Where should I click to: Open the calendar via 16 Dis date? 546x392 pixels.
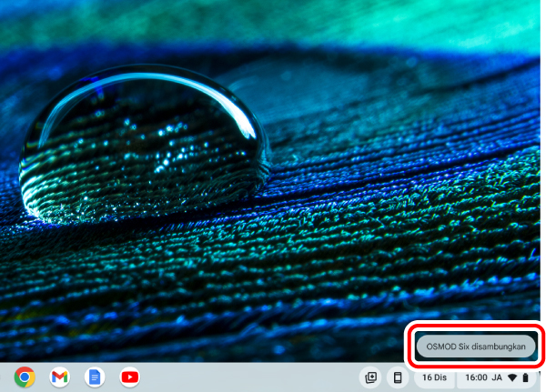pos(434,377)
